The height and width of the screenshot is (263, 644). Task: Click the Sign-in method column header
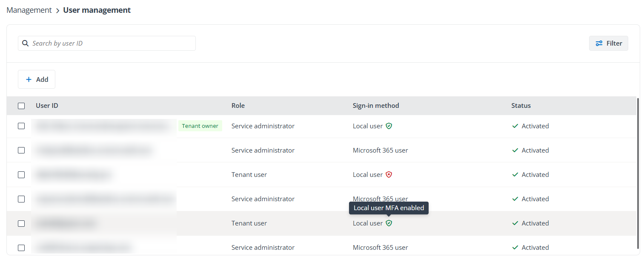click(376, 106)
